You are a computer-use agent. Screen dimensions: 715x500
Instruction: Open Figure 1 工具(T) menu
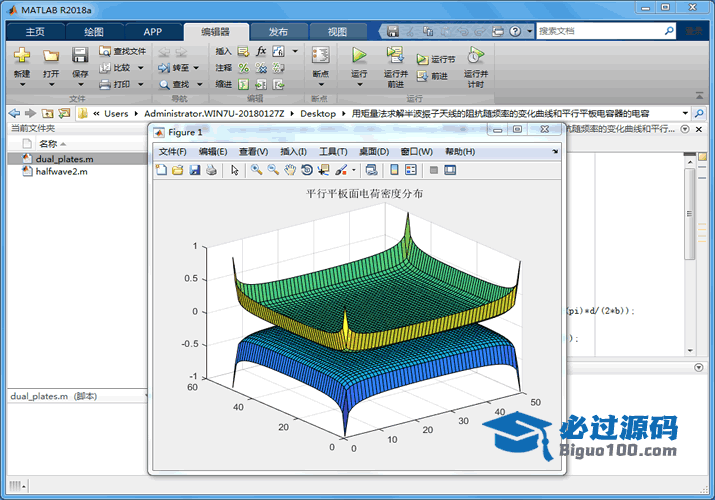[x=333, y=152]
